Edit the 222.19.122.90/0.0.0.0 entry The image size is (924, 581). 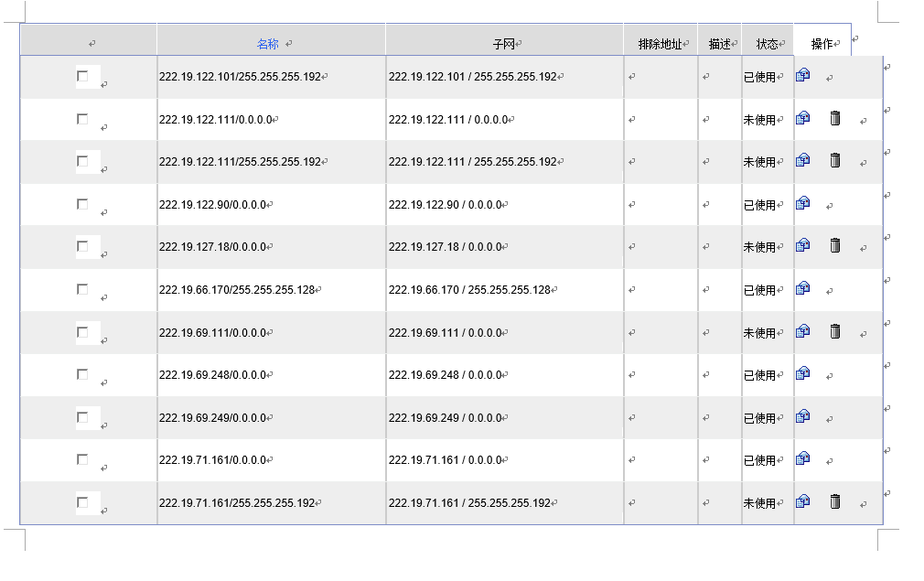[x=802, y=203]
